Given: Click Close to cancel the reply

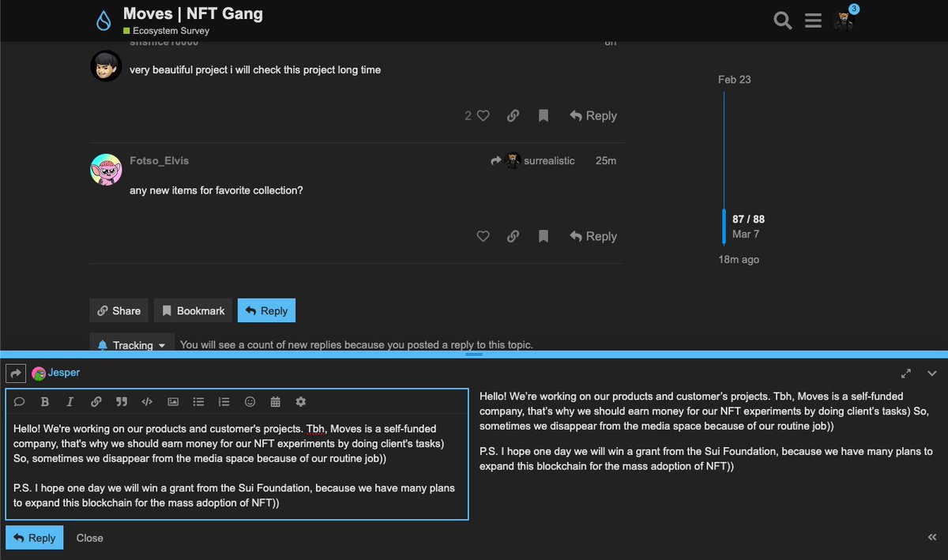Looking at the screenshot, I should point(90,538).
